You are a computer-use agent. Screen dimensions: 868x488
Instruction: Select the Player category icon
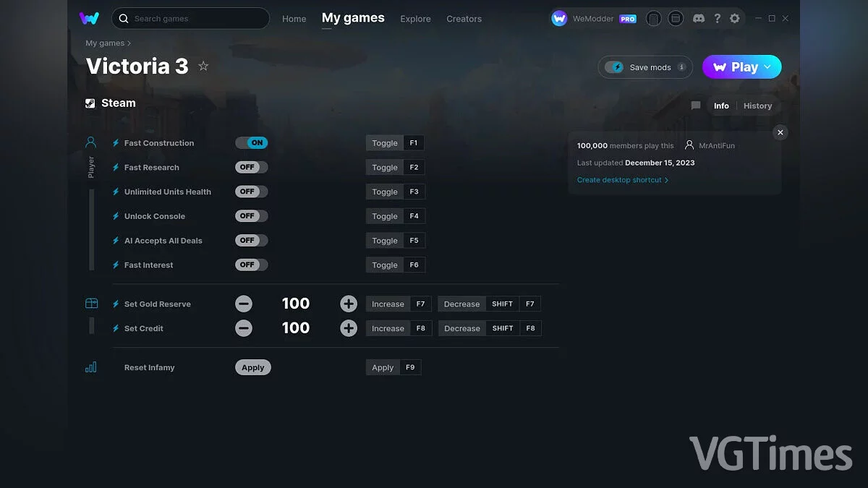pos(91,142)
